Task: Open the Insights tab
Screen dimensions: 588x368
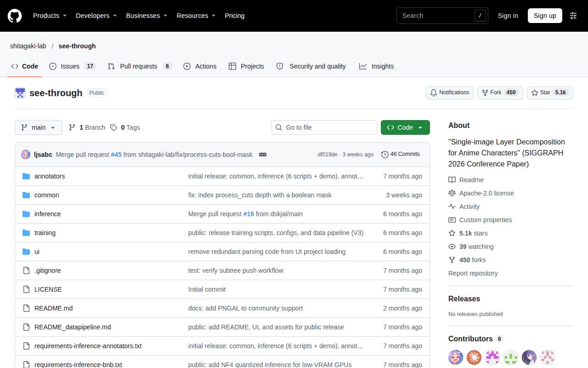Action: 377,66
